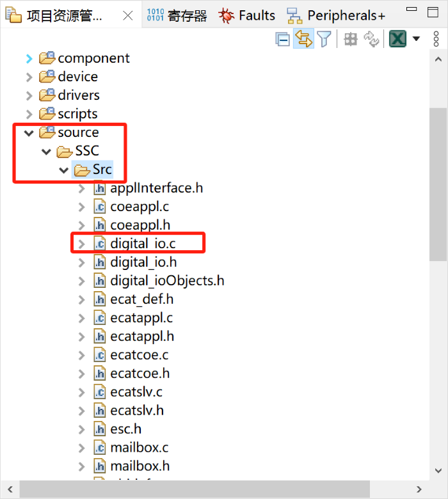Image resolution: width=448 pixels, height=499 pixels.
Task: Click the esc.h header file icon
Action: [100, 429]
